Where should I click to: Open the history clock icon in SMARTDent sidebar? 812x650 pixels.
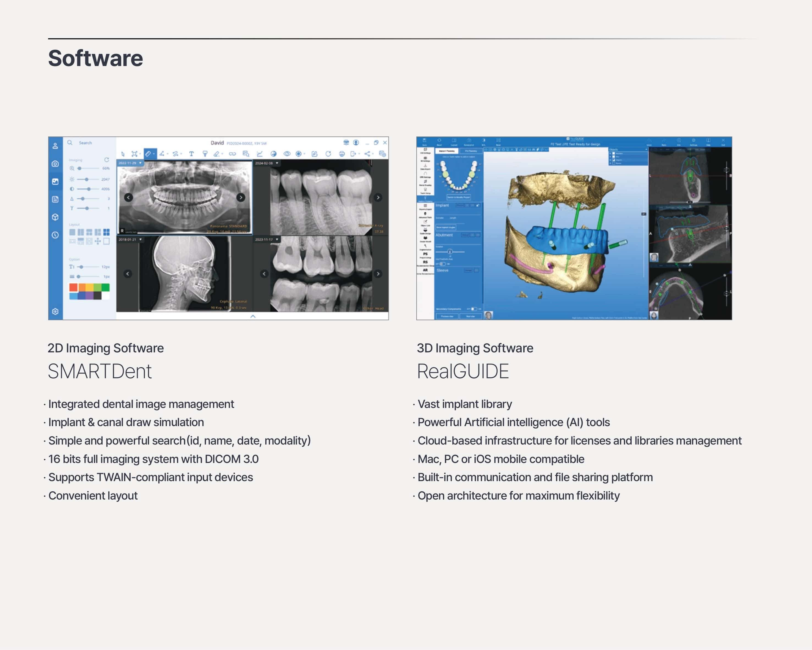click(x=55, y=235)
